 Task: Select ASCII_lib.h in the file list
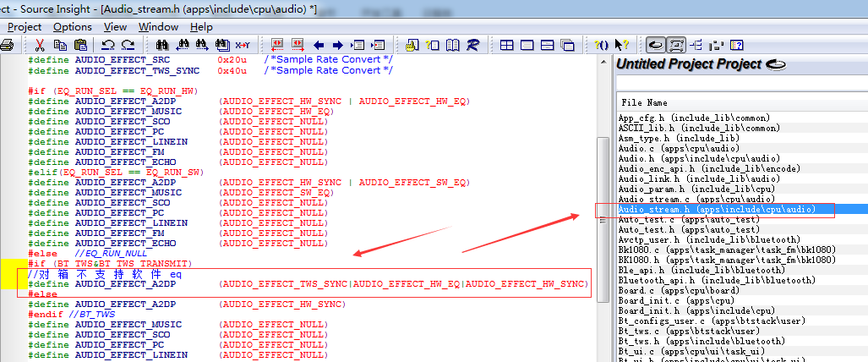click(x=699, y=128)
